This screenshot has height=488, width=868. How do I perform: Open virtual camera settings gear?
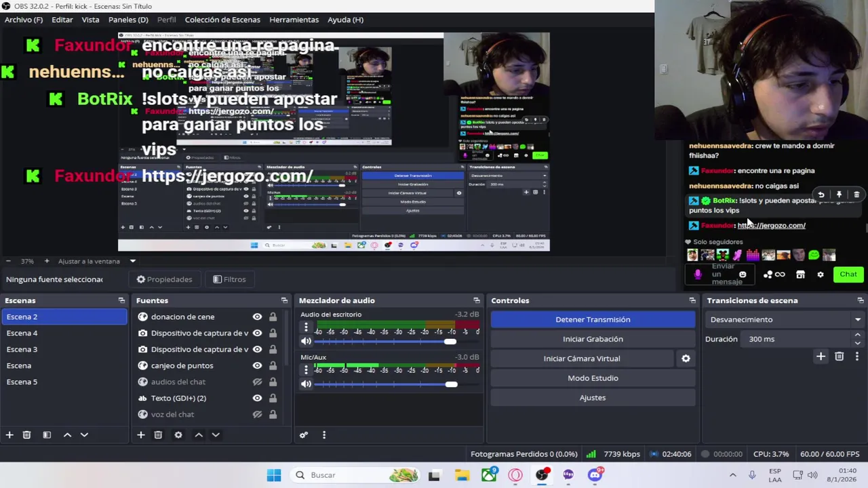point(686,359)
